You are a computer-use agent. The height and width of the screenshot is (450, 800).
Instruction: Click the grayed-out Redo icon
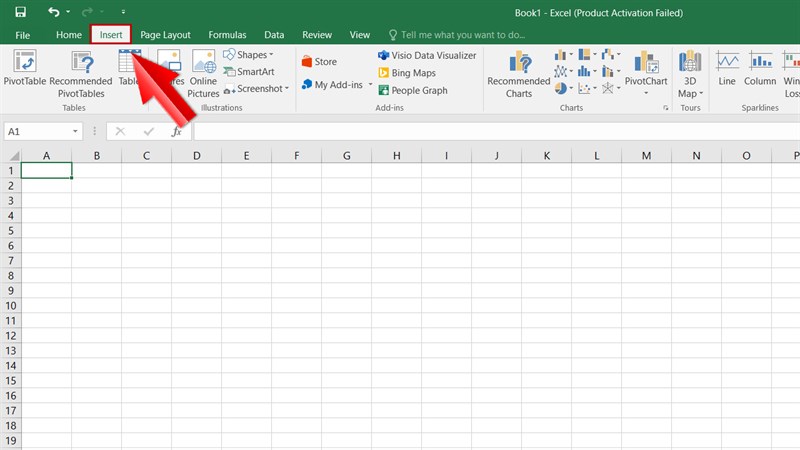(x=87, y=12)
